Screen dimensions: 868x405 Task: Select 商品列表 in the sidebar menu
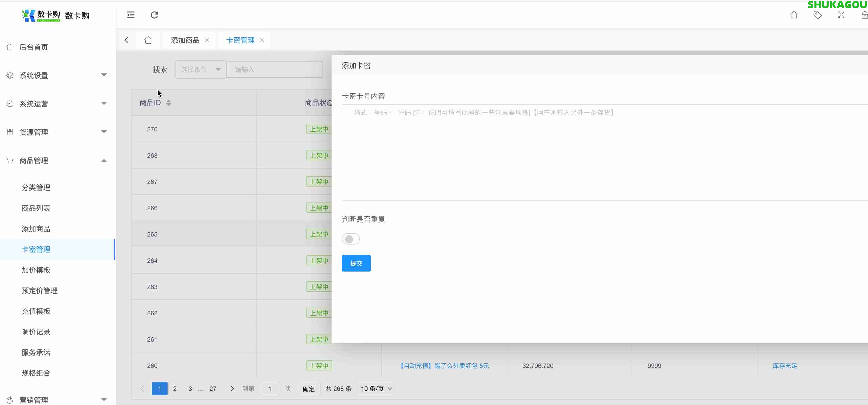pos(36,208)
